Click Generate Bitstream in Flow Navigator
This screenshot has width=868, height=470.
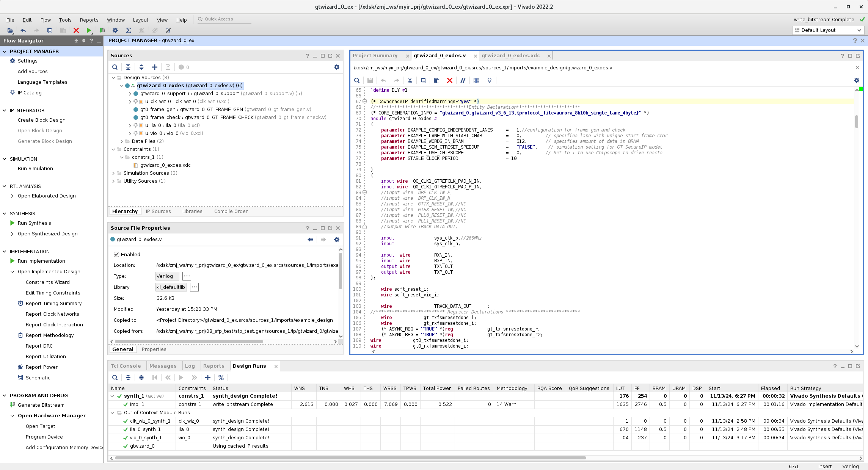(x=41, y=405)
